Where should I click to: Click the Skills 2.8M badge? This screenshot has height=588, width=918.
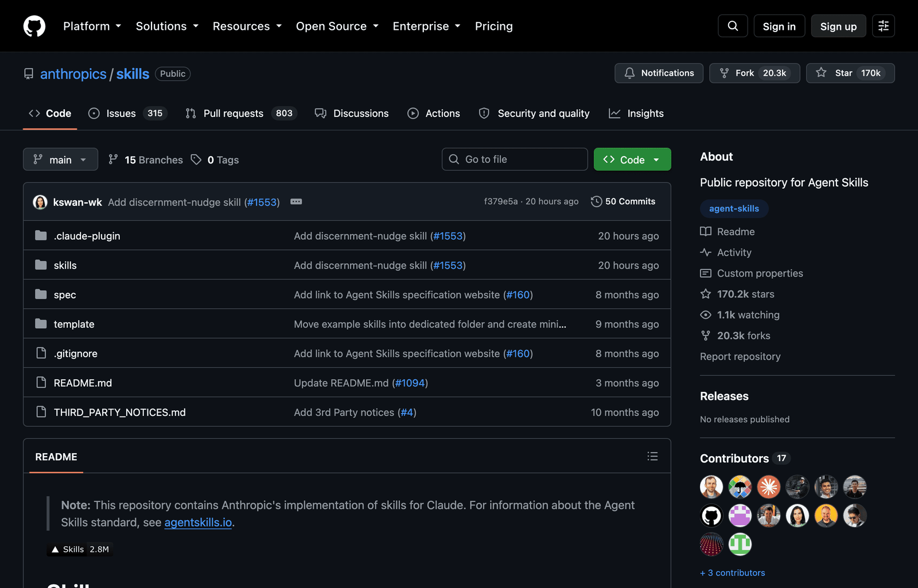coord(80,549)
